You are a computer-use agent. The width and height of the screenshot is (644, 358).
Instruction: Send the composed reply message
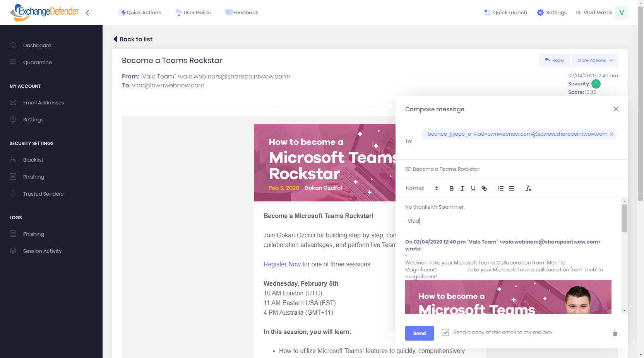(x=419, y=333)
